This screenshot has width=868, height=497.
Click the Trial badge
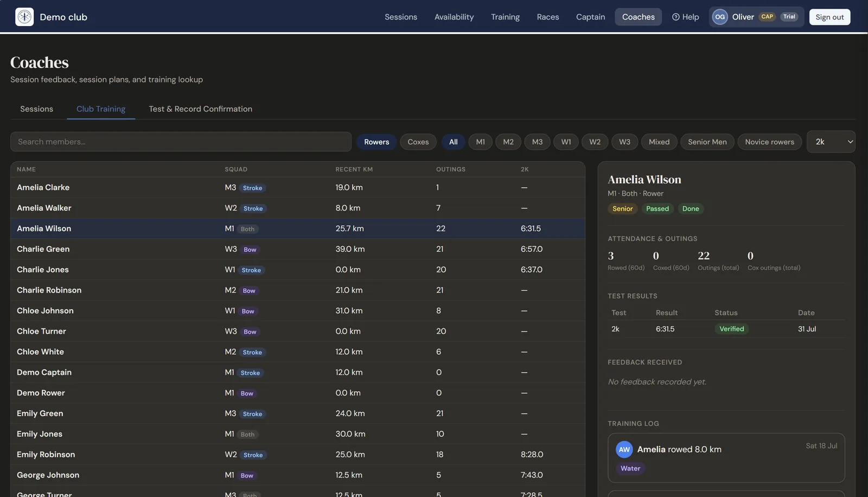[789, 17]
